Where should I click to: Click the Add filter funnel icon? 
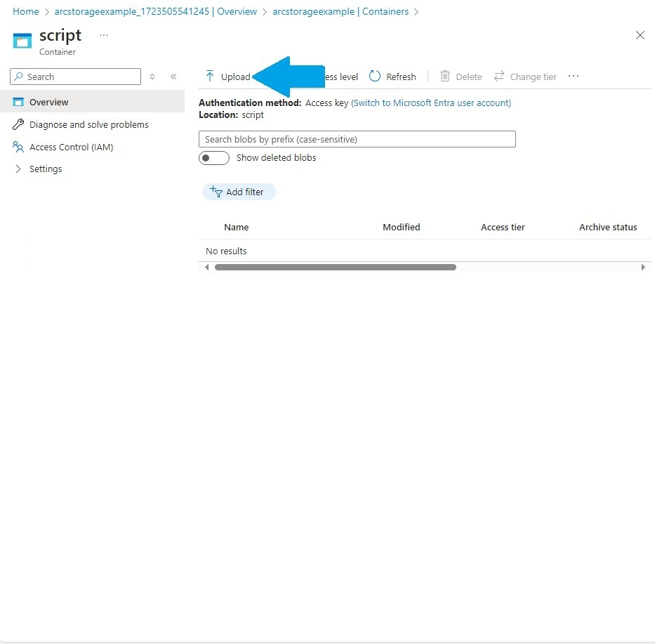[216, 192]
